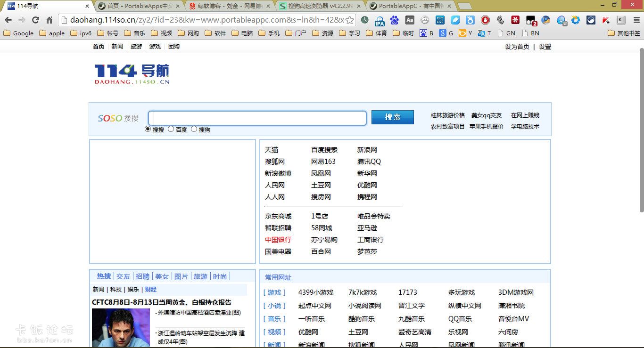This screenshot has width=644, height=348.
Task: Open the green clock extension icon
Action: pos(364,20)
